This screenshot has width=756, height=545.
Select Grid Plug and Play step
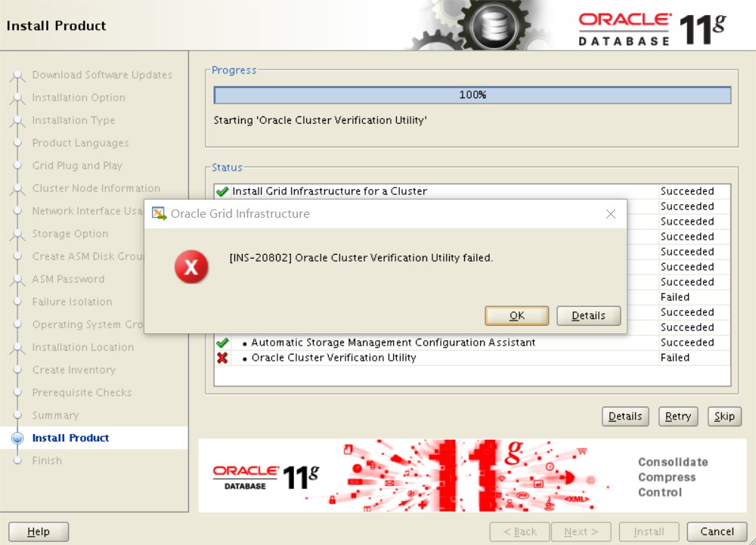77,166
